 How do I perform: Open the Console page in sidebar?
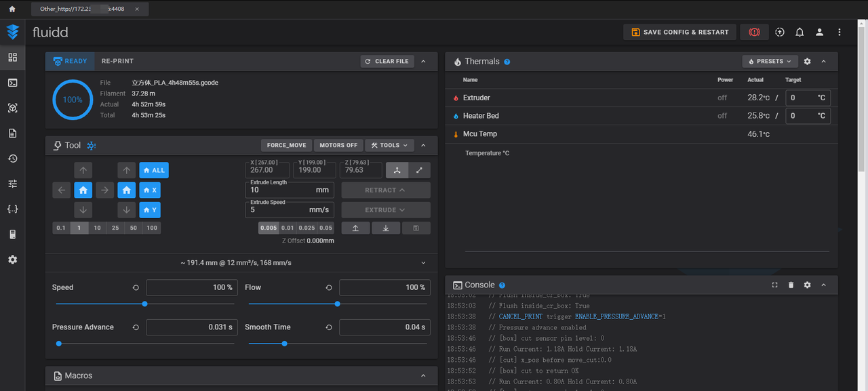pos(12,83)
